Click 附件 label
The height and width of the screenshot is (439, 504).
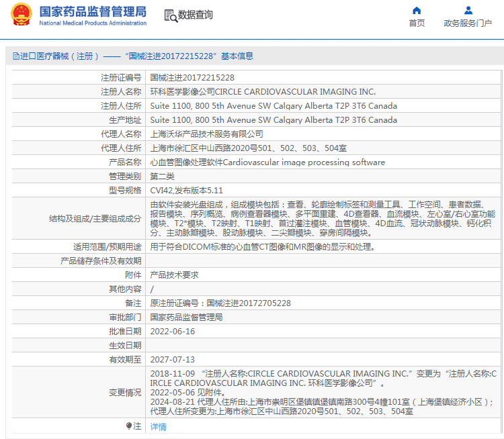pyautogui.click(x=133, y=275)
